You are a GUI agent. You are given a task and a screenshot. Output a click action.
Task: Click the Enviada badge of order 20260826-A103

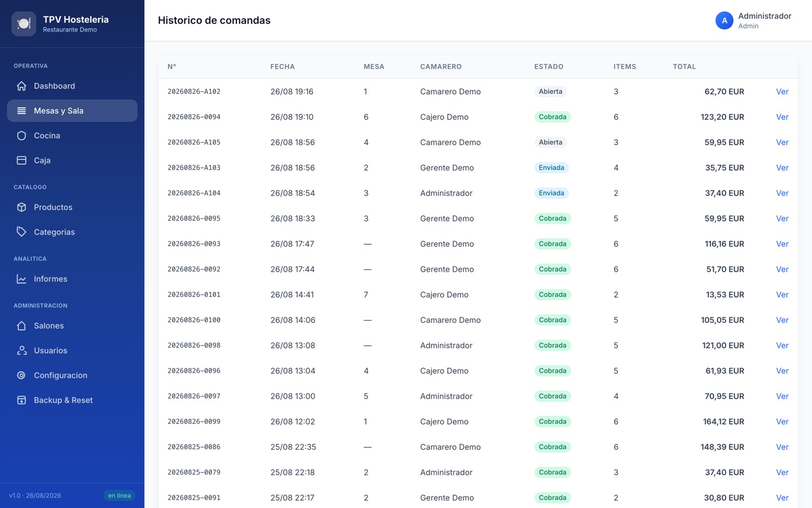[x=551, y=168]
